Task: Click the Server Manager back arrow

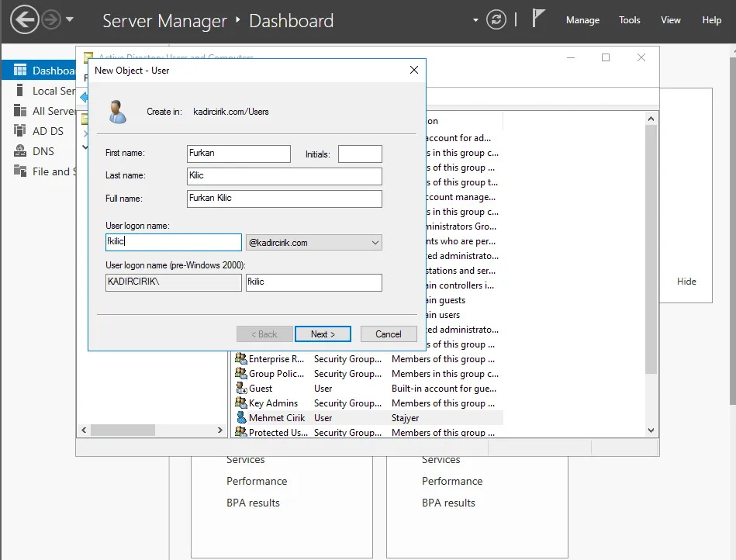Action: coord(24,19)
